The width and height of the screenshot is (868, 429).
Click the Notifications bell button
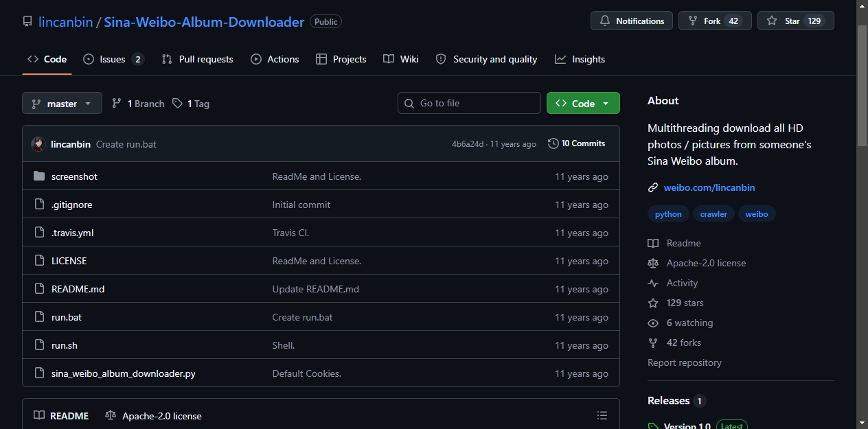632,21
